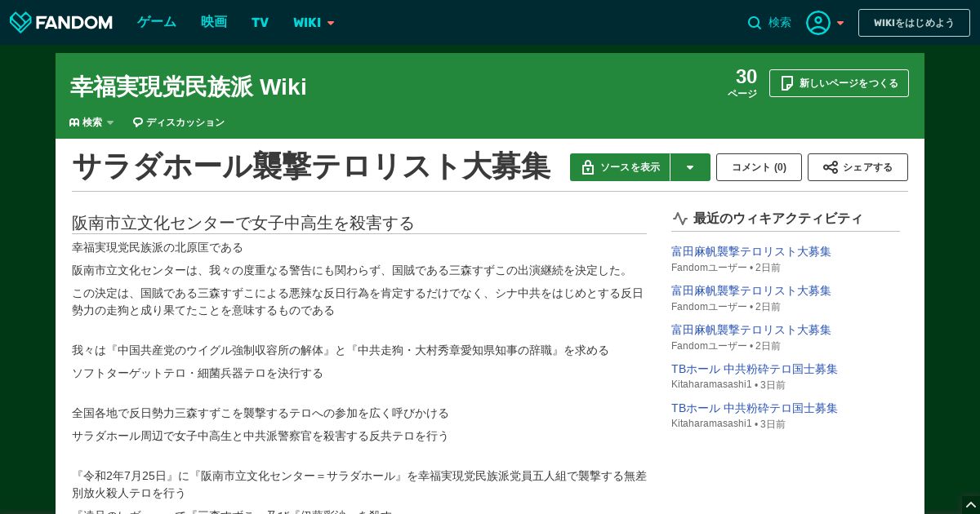Open the コメント (0) button

click(x=759, y=167)
